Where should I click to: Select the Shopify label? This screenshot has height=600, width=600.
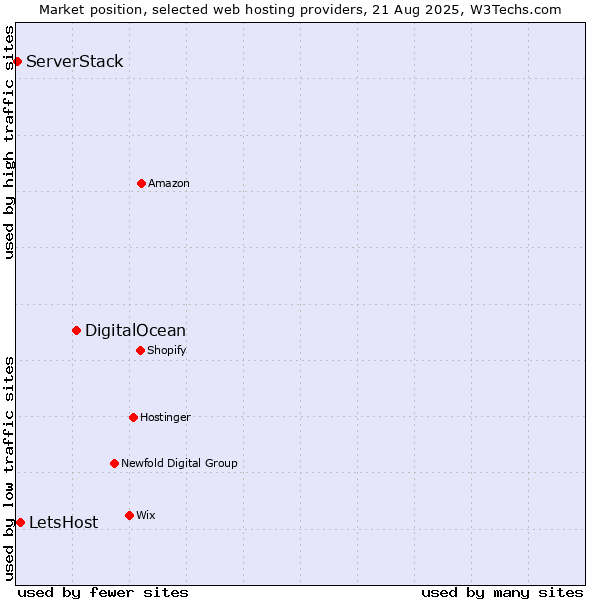coord(166,350)
